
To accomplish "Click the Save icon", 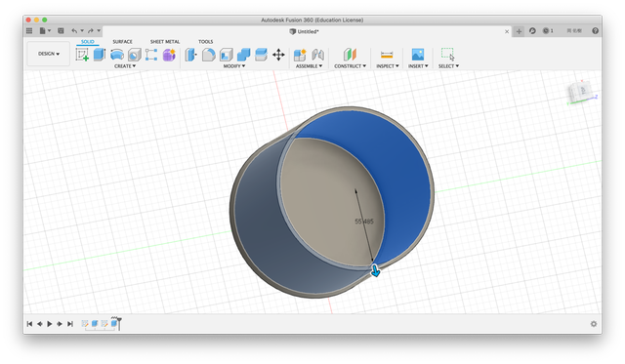I will [61, 30].
